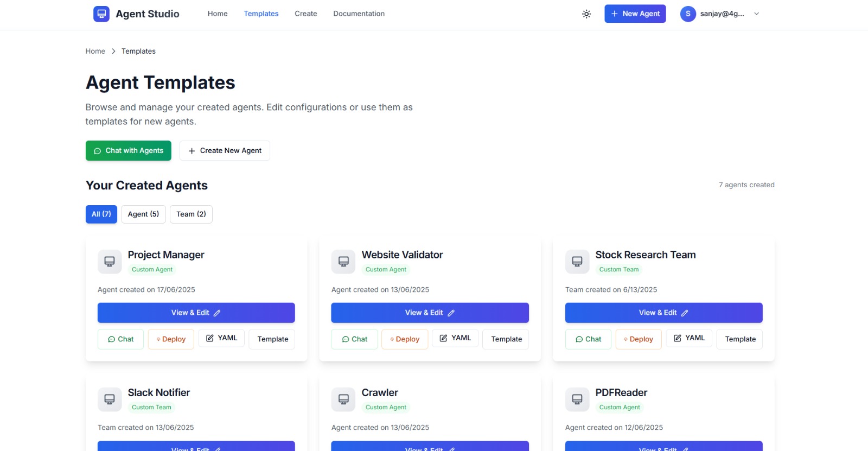Click the Agent Studio logo icon
868x451 pixels.
(x=101, y=14)
